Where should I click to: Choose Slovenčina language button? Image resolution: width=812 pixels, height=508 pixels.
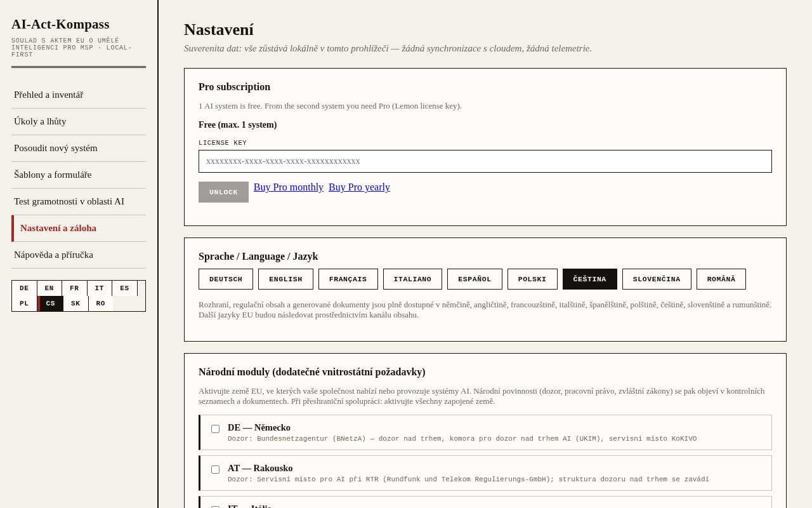click(657, 279)
